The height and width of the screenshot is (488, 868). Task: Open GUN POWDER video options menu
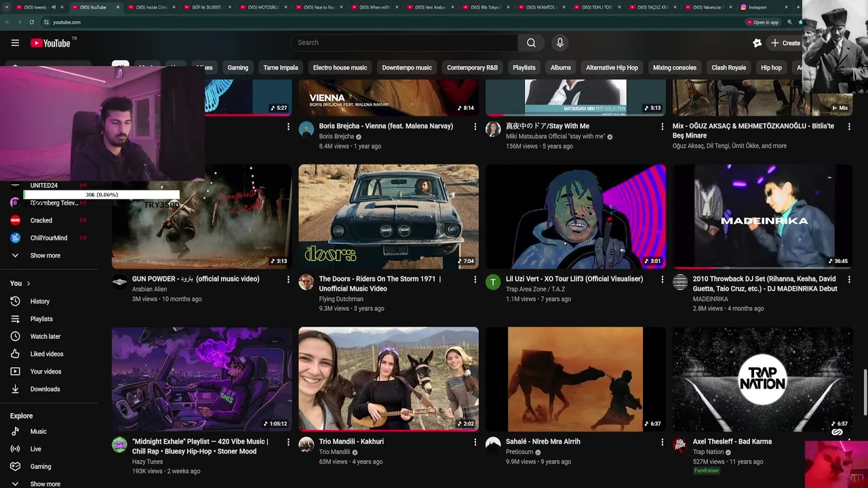tap(288, 279)
